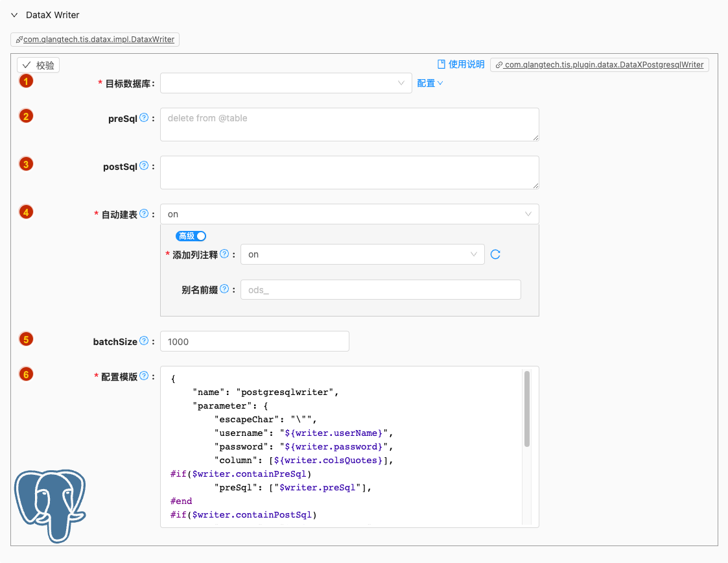Open the 配置 dropdown menu
Viewport: 728px width, 563px height.
pyautogui.click(x=430, y=83)
